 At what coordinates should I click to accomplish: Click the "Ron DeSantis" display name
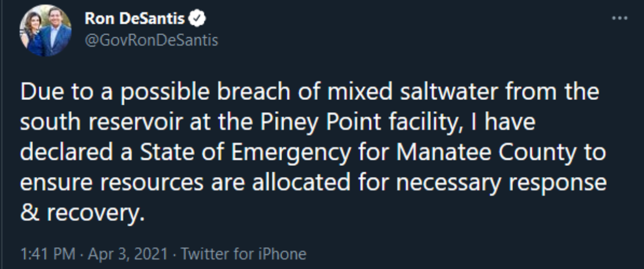[x=135, y=19]
